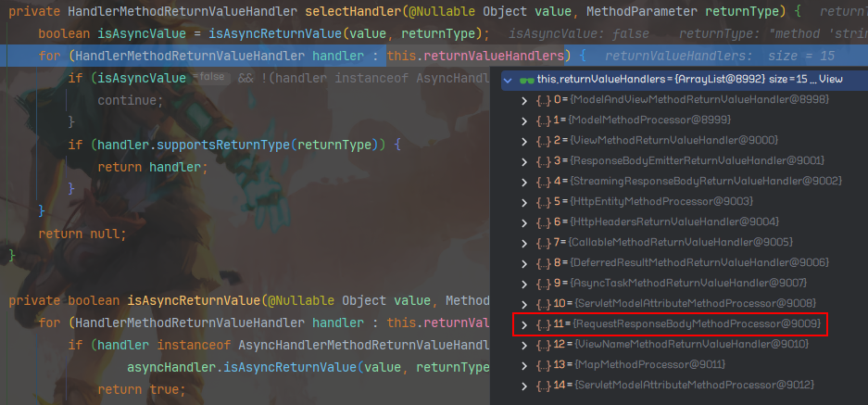868x405 pixels.
Task: Collapse the this.returnValueHandlers root node
Action: point(508,80)
